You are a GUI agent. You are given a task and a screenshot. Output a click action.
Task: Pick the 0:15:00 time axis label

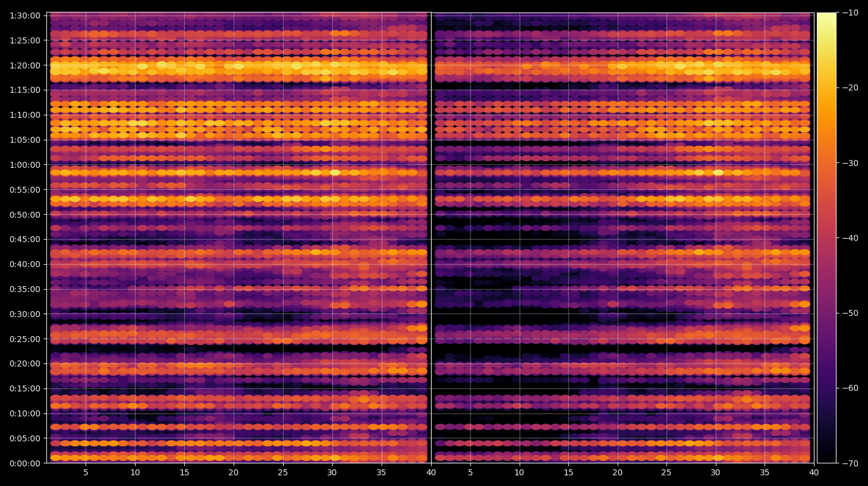(x=25, y=389)
